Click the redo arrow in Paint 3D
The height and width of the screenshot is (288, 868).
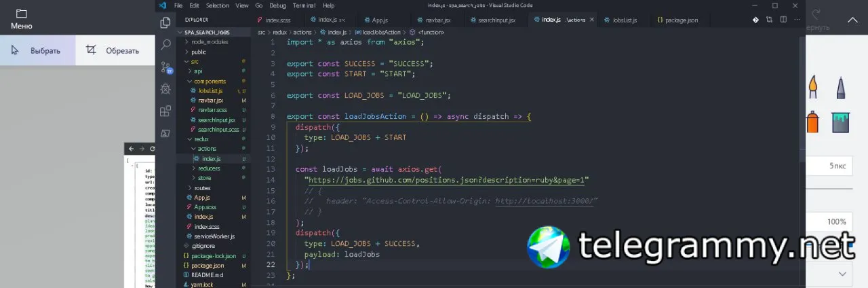coord(817,14)
